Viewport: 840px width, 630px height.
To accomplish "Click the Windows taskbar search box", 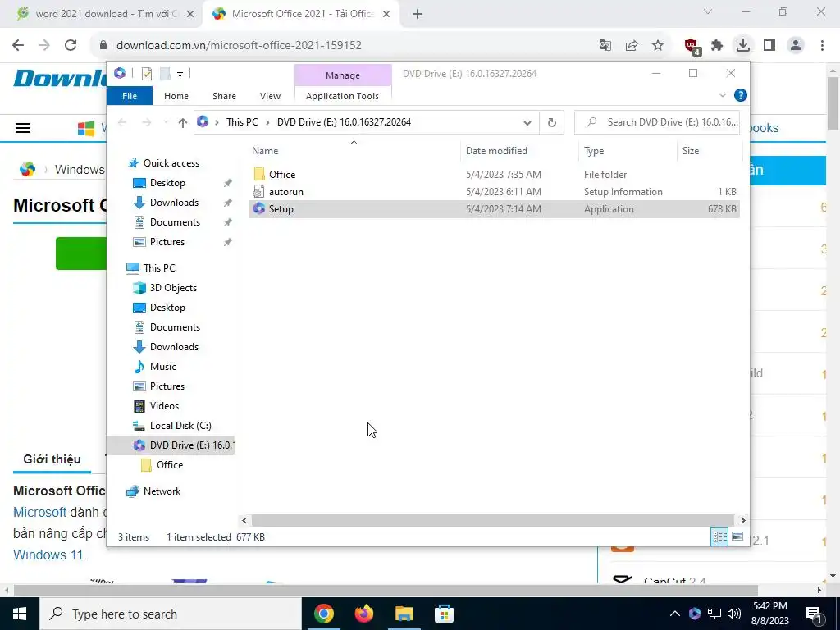I will 171,614.
